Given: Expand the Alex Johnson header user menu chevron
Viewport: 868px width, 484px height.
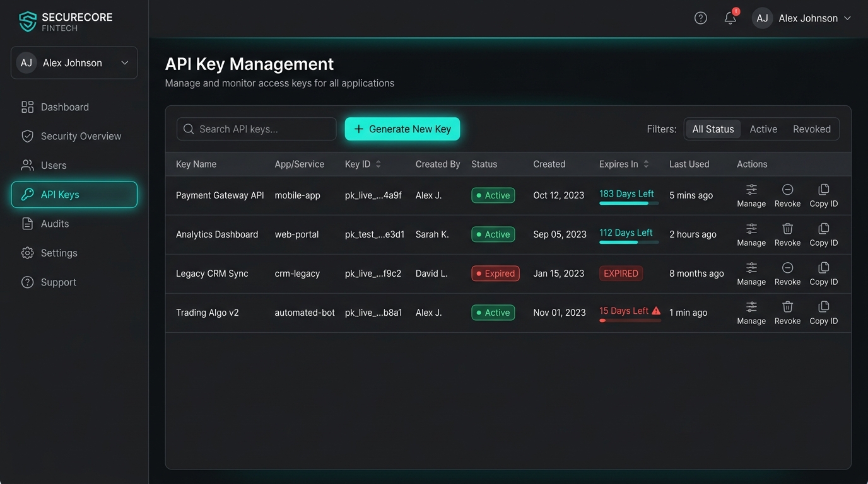Looking at the screenshot, I should coord(847,18).
